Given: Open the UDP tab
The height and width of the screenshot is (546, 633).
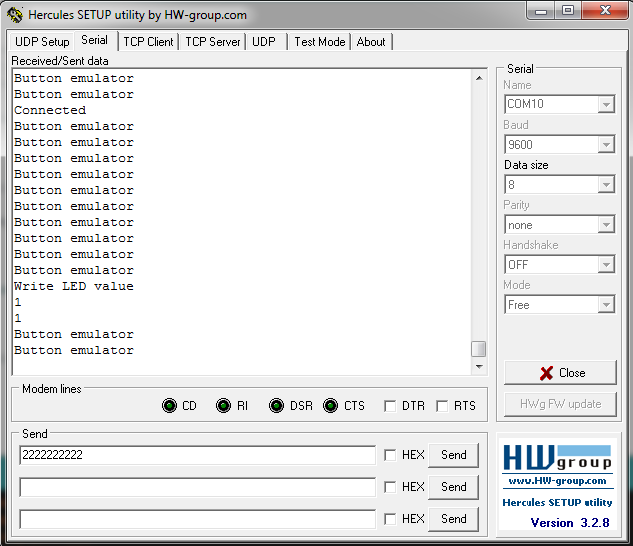Looking at the screenshot, I should coord(264,42).
